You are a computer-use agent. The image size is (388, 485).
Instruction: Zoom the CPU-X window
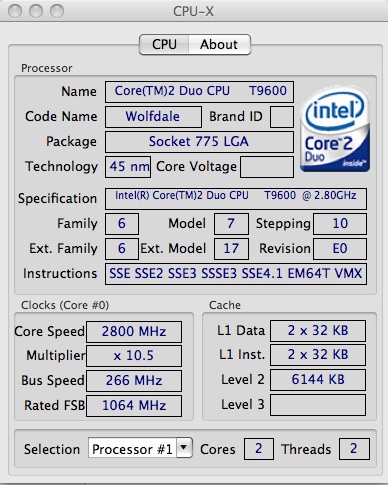pos(57,11)
